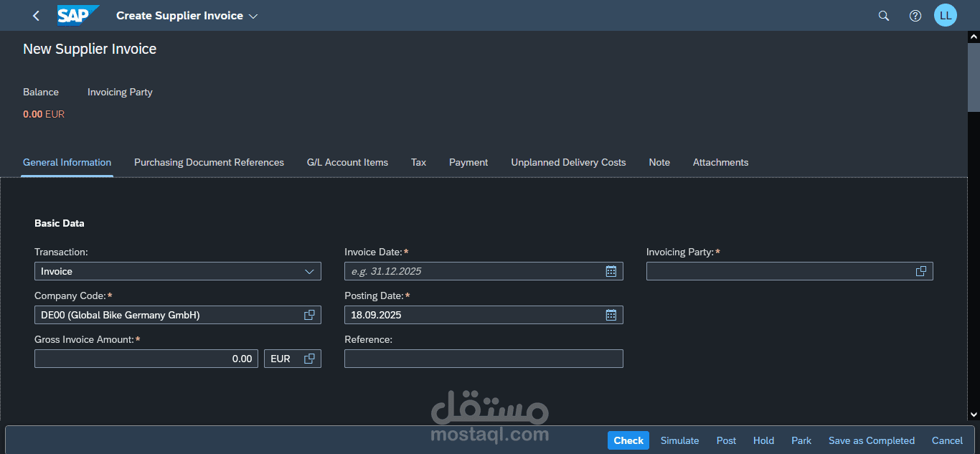Focus the Gross Invoice Amount field
Image resolution: width=980 pixels, height=454 pixels.
[146, 359]
